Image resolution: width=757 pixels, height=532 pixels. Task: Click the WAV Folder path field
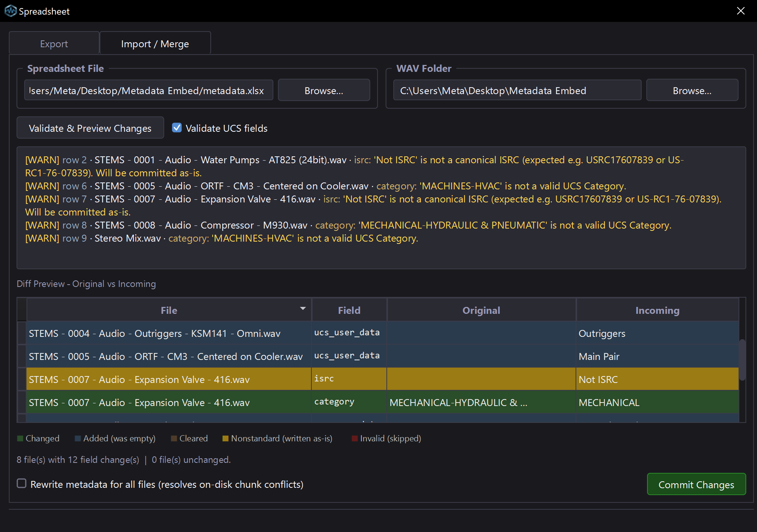pos(517,90)
